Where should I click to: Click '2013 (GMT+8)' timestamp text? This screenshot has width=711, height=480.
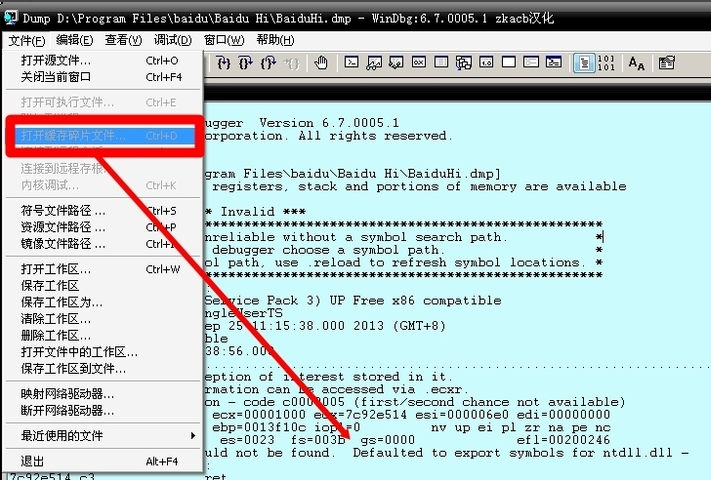coord(399,326)
